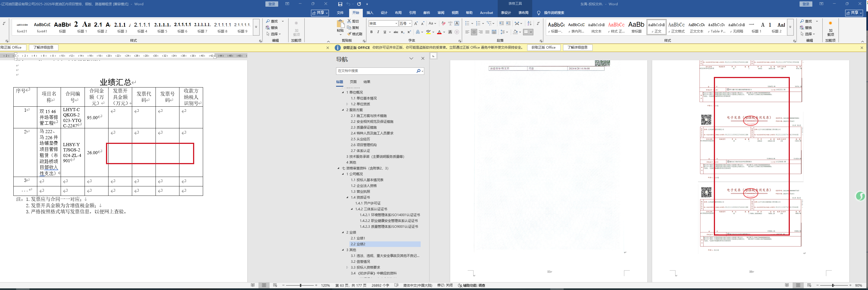Click the sort A-Z icon
Image resolution: width=868 pixels, height=290 pixels.
[529, 24]
